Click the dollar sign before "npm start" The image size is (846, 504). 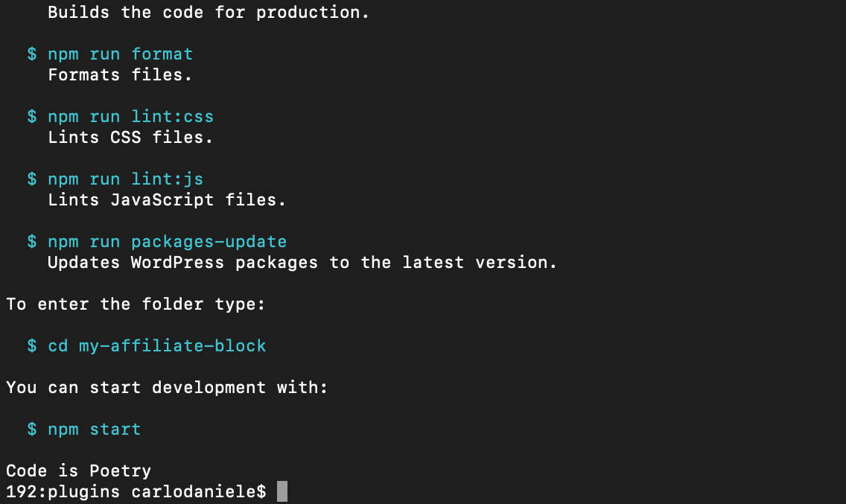(x=32, y=430)
